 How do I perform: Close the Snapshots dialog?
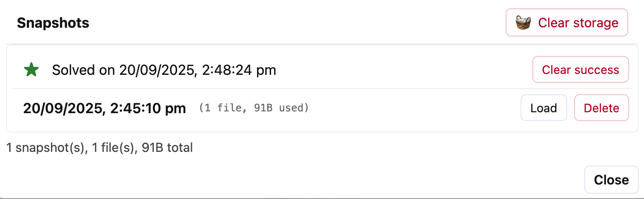pos(611,180)
